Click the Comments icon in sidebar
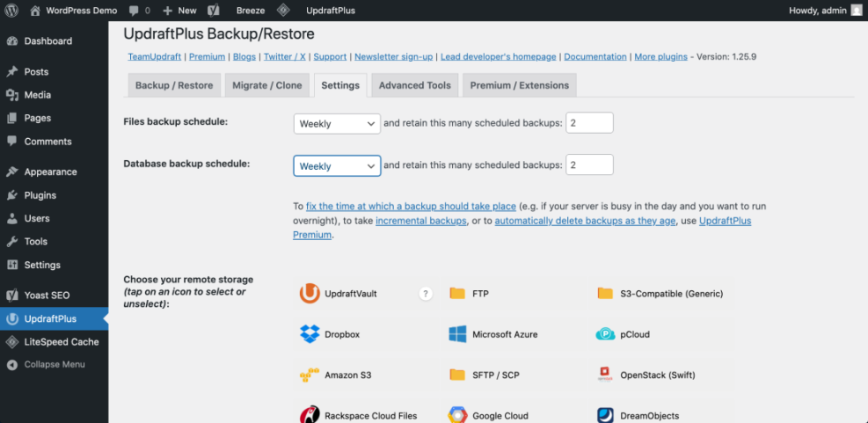Screen dimensions: 868x423 (12, 142)
